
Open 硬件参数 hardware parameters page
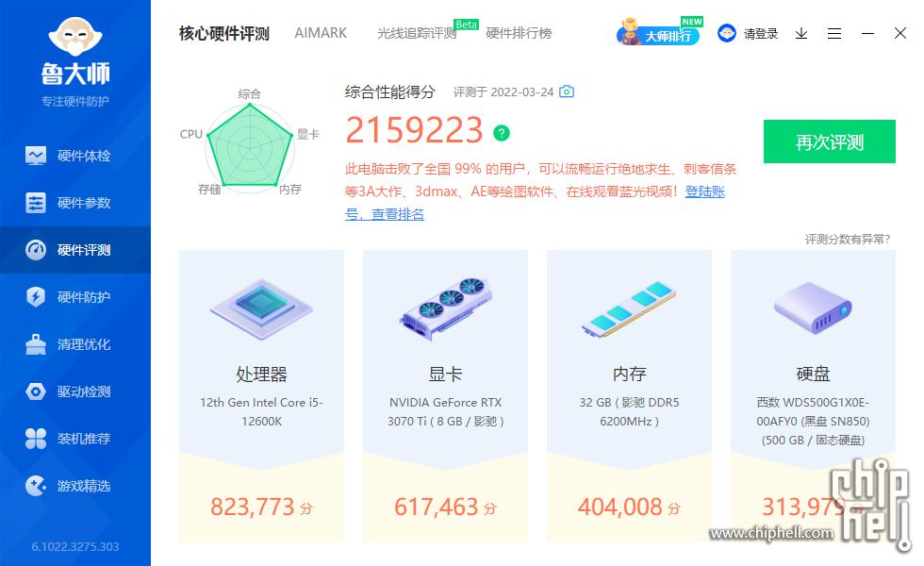[75, 203]
